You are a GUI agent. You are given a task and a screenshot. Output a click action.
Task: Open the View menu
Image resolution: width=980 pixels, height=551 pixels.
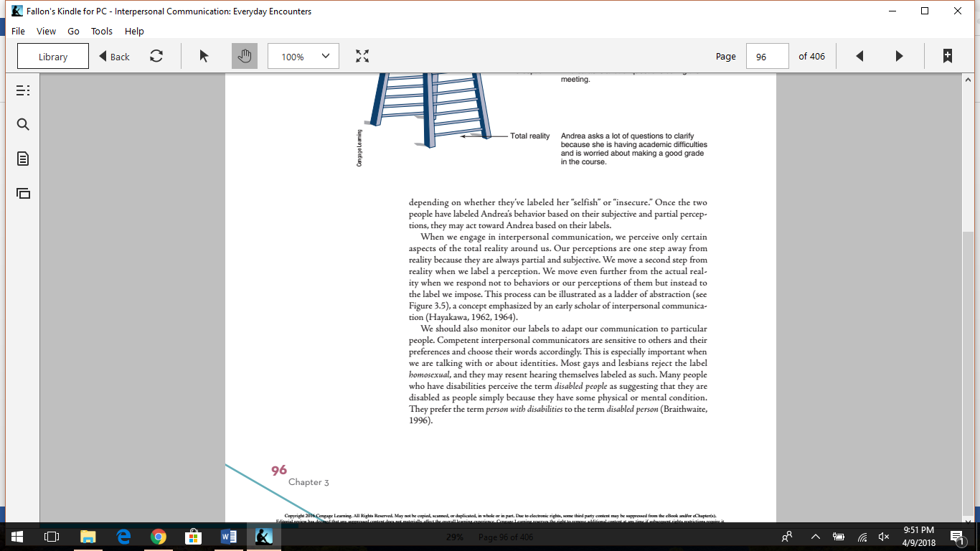tap(46, 31)
